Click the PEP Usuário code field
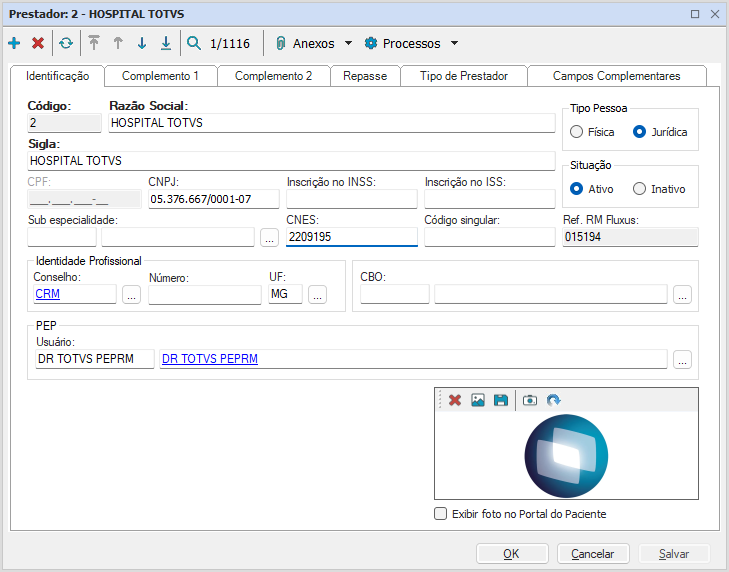The height and width of the screenshot is (572, 729). [x=95, y=359]
